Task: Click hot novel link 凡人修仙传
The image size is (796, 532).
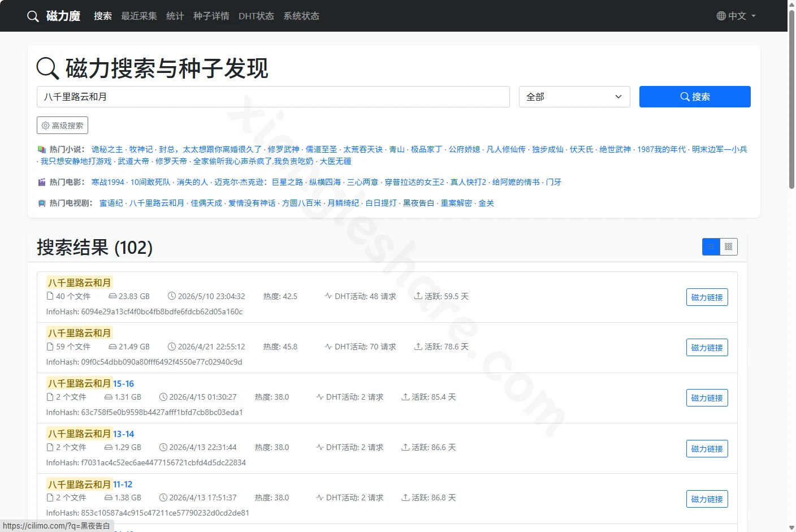Action: 506,149
